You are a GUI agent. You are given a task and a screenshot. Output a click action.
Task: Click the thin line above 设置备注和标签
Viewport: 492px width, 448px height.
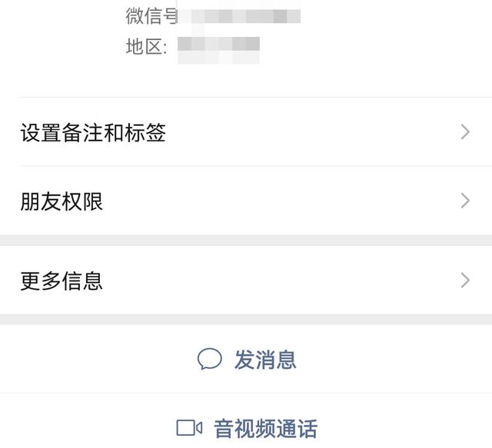coord(255,98)
